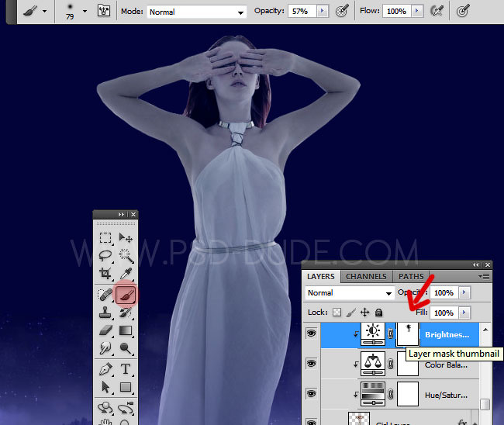
Task: Switch to the Channels tab
Action: click(x=366, y=276)
